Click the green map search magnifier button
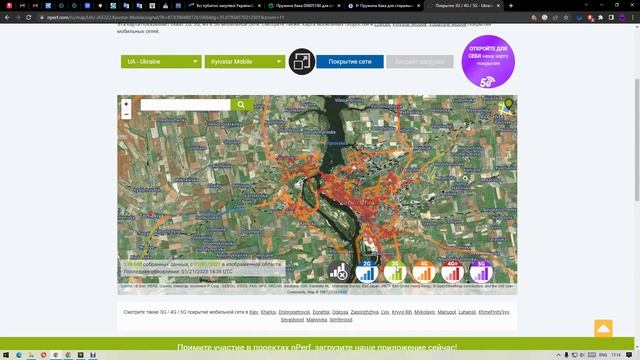Screen dimensions: 640x360 [241, 105]
